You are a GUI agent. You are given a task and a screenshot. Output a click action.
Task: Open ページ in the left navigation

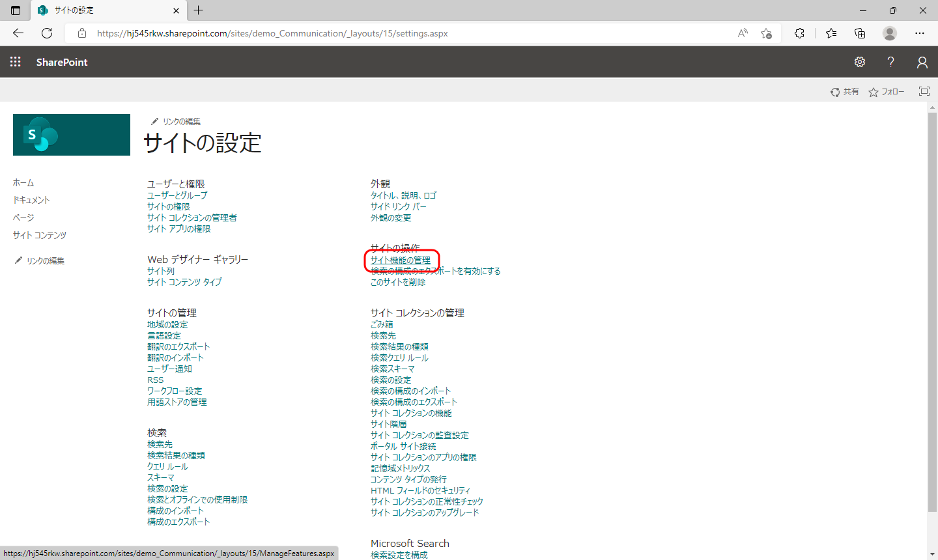(x=23, y=217)
